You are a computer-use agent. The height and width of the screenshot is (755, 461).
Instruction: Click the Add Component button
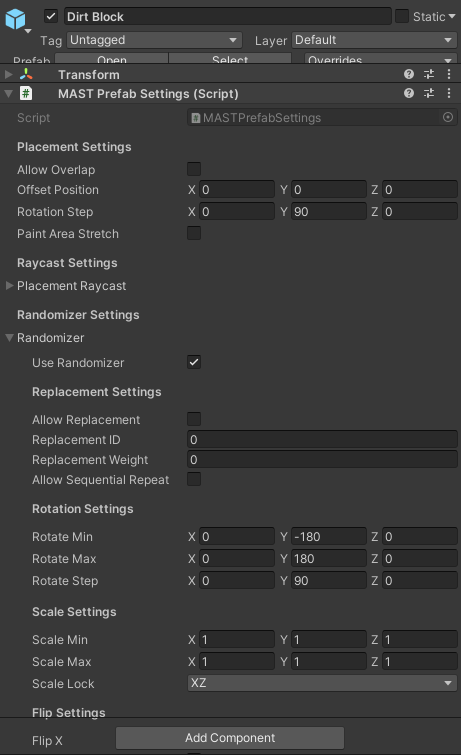[x=230, y=738]
